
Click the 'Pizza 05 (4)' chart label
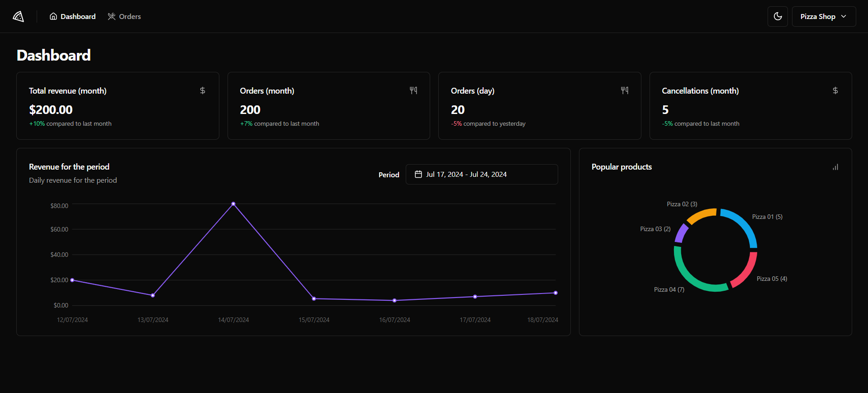click(772, 279)
